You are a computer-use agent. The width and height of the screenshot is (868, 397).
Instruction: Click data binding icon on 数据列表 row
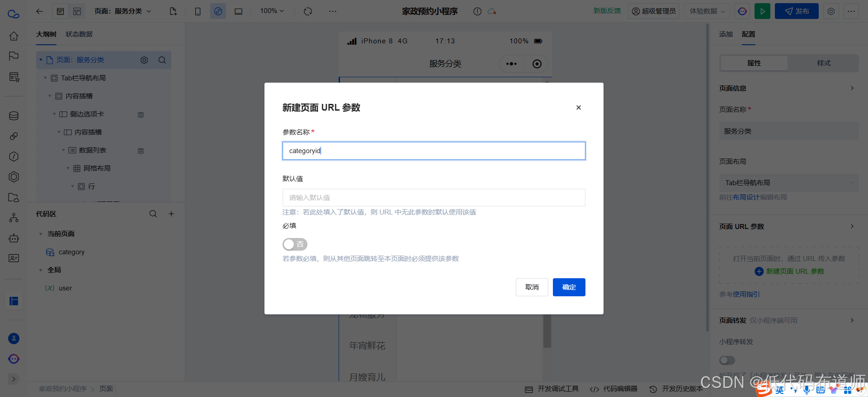click(x=141, y=151)
